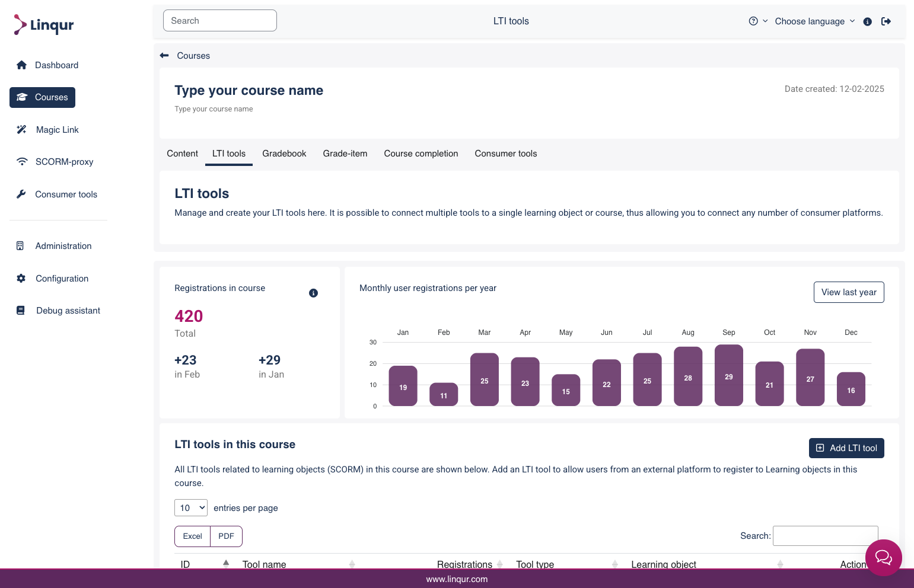Click info icon in top bar

867,21
